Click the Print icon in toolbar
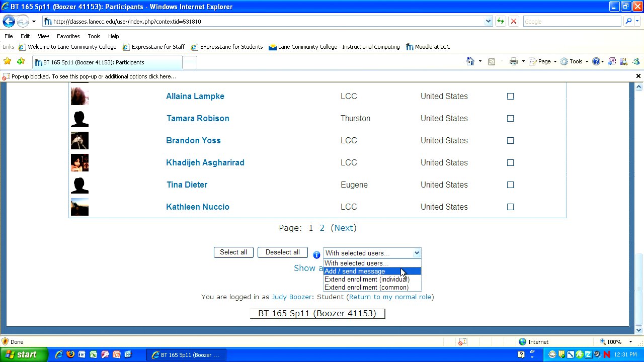The width and height of the screenshot is (644, 362). tap(513, 61)
